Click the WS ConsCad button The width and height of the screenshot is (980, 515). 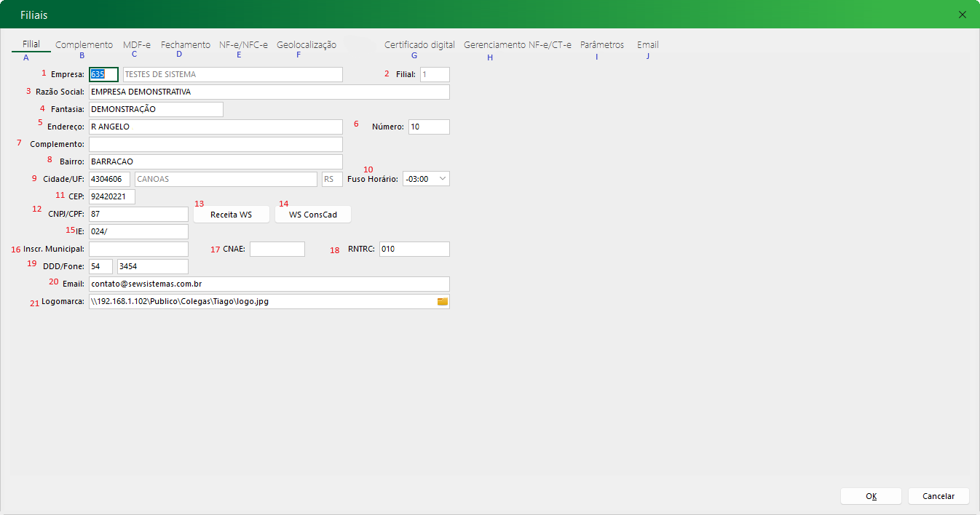click(313, 215)
